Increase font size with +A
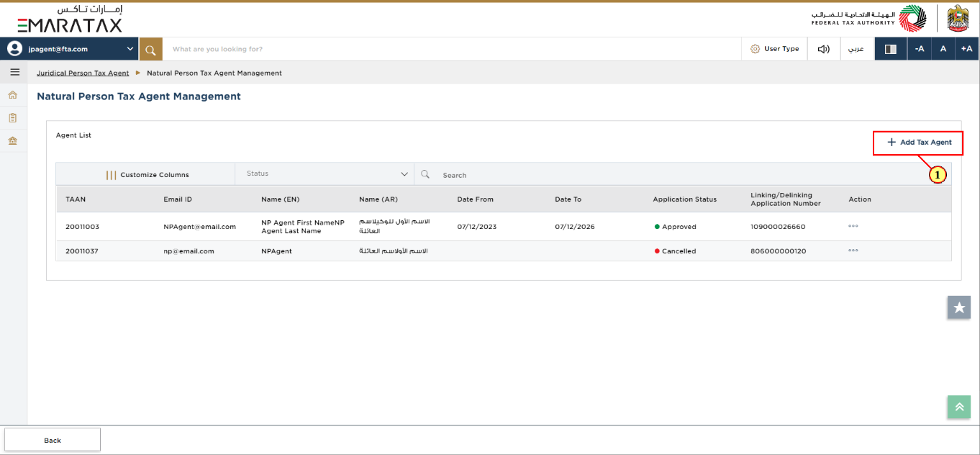 [x=966, y=49]
